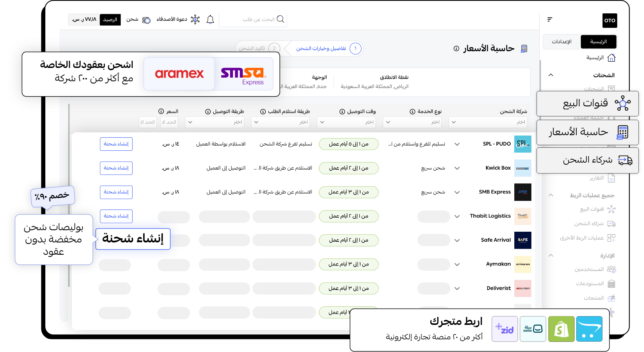Click info icon next to السعر

click(161, 111)
